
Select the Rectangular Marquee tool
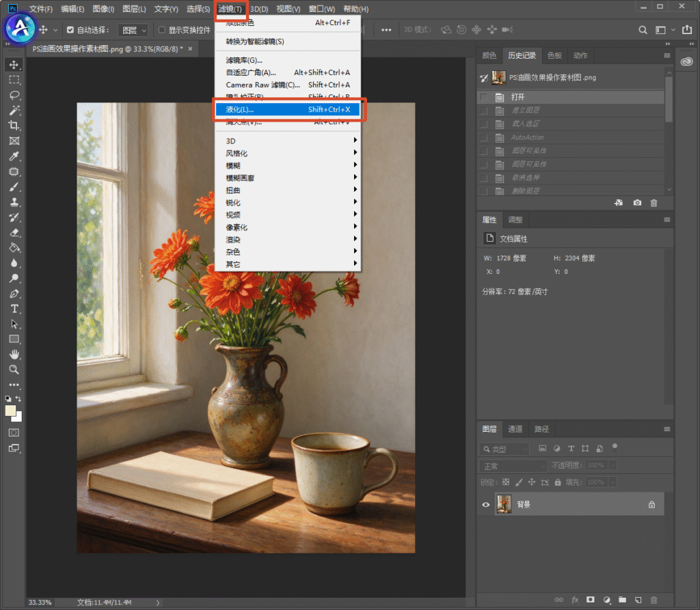click(14, 80)
